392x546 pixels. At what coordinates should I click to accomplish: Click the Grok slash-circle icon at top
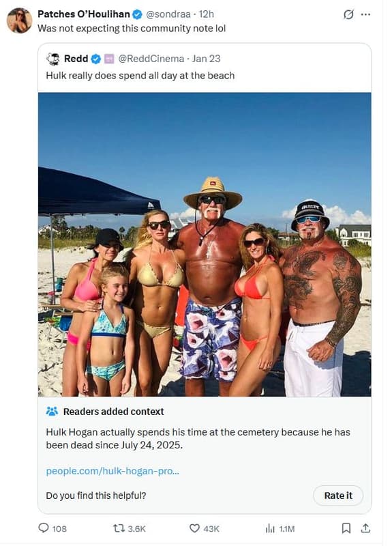point(348,14)
